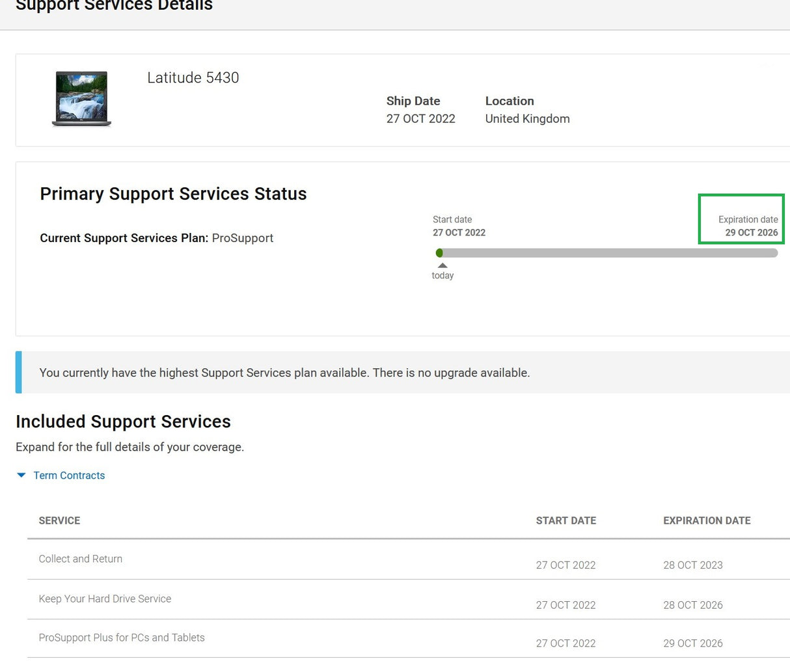Click the Location value United Kingdom
This screenshot has width=790, height=672.
527,119
